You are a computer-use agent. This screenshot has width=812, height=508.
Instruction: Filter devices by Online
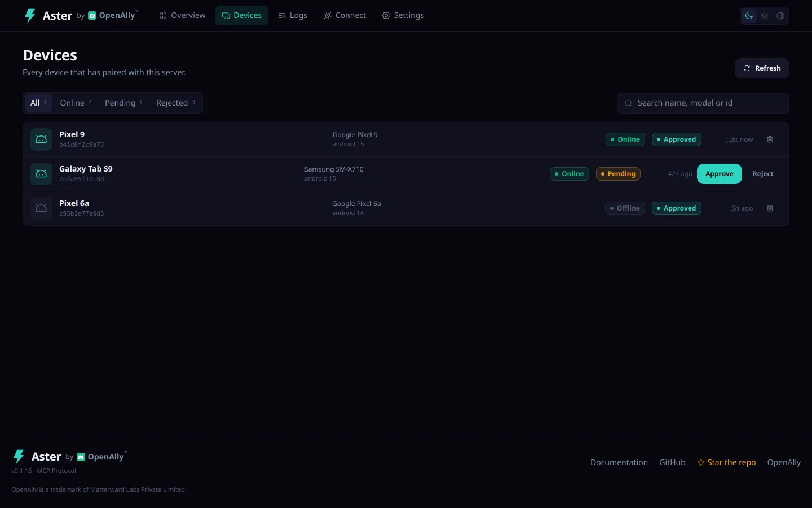(x=76, y=103)
